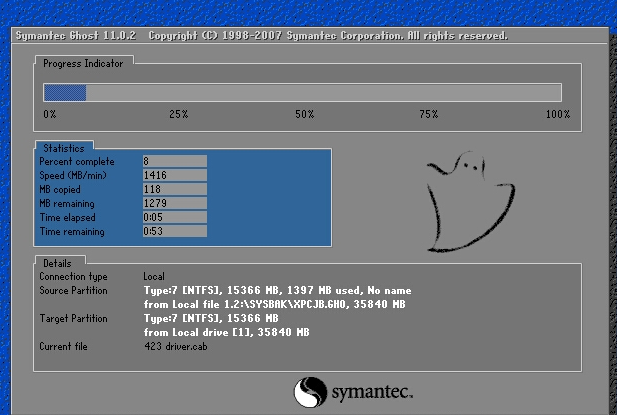Image resolution: width=617 pixels, height=415 pixels.
Task: Select the Speed (MB/min) value field
Action: pyautogui.click(x=174, y=175)
